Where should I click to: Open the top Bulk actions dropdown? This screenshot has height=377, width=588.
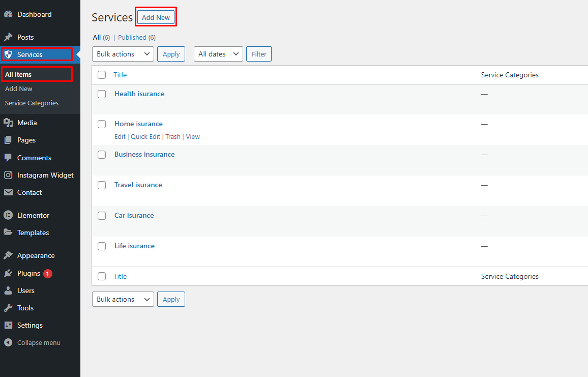[123, 54]
